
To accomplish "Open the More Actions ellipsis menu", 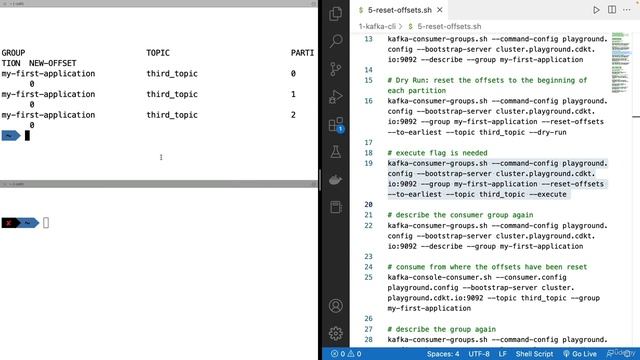I will tap(627, 10).
